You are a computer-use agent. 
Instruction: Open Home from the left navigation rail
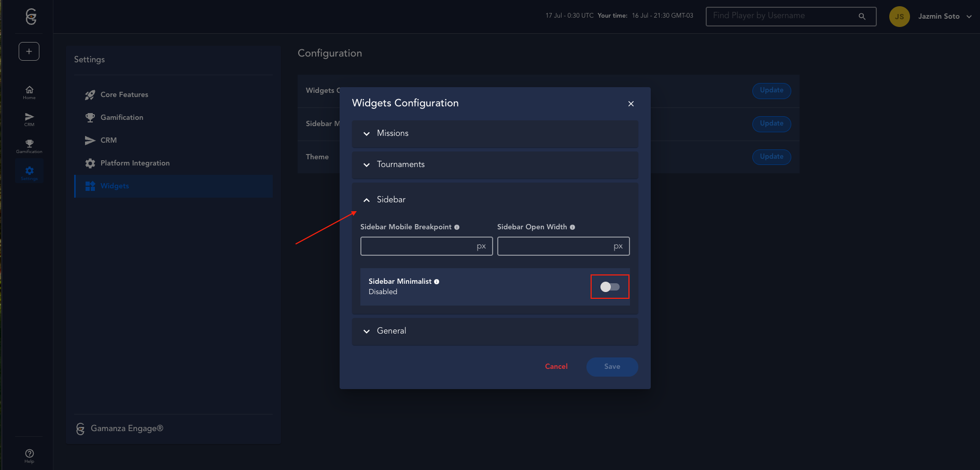point(29,92)
